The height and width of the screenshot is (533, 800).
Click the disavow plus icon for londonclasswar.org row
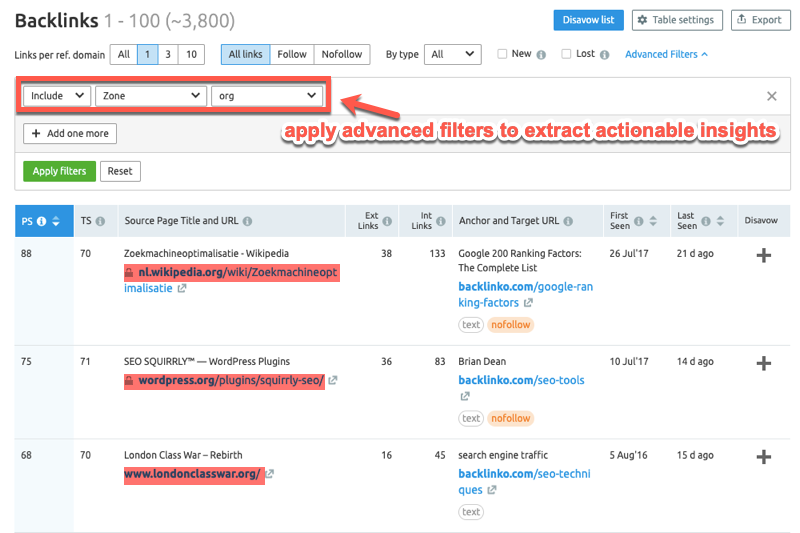click(x=763, y=457)
